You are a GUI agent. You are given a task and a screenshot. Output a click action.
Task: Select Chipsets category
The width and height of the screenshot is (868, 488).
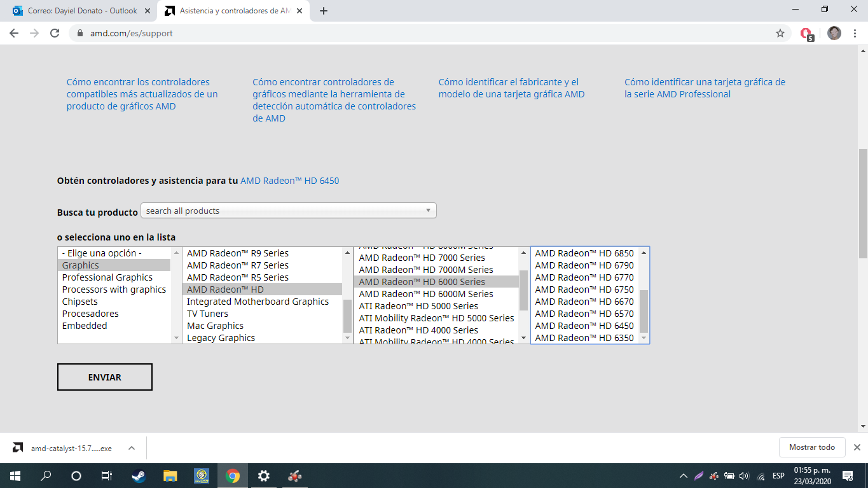[114, 302]
